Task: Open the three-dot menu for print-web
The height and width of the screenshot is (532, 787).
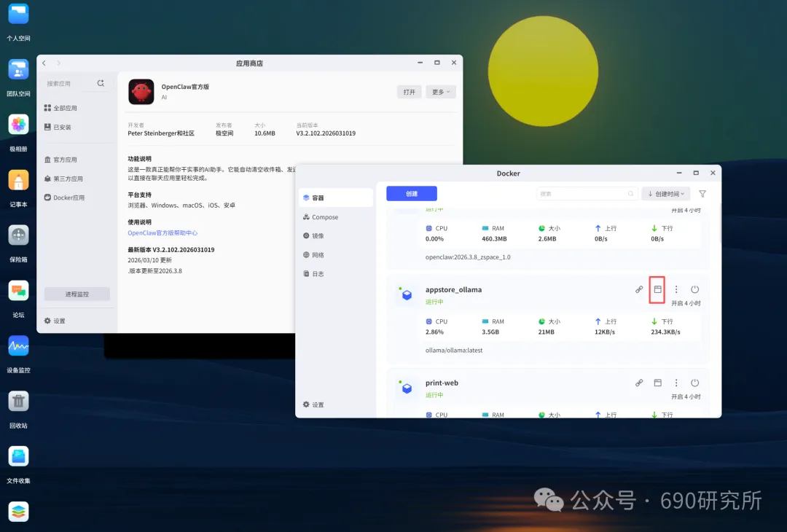Action: [676, 383]
